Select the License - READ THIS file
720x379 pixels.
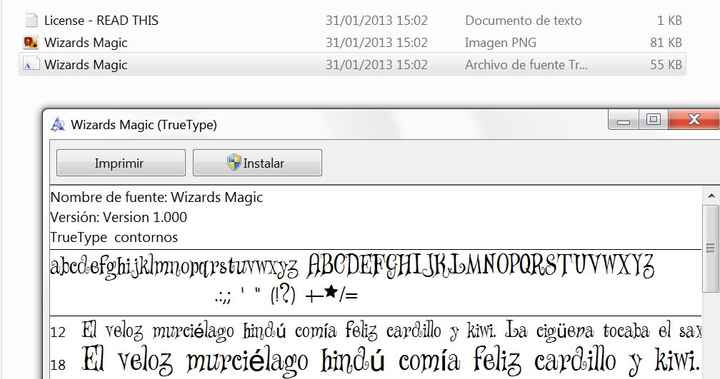tap(353, 20)
